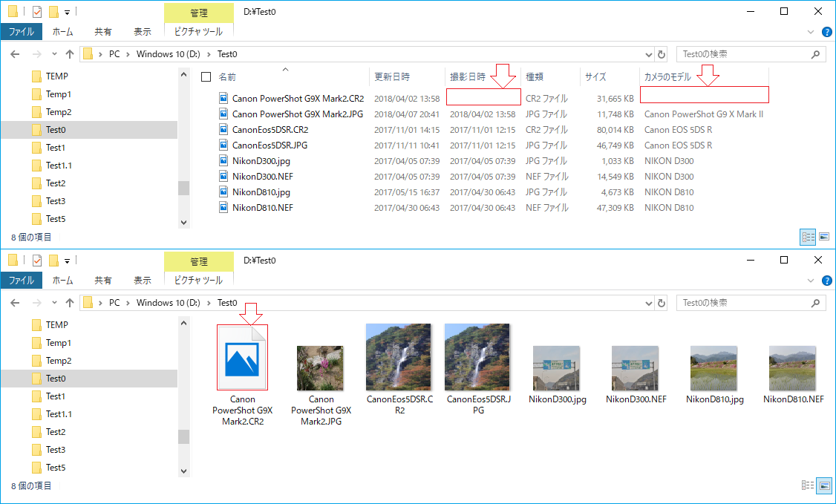
Task: Switch bottom window to large icons view
Action: 824,485
